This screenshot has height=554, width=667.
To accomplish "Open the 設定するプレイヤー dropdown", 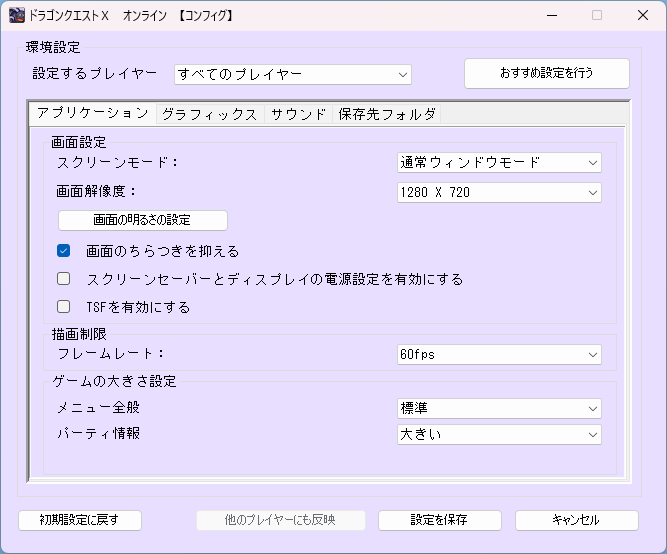I will click(x=293, y=74).
